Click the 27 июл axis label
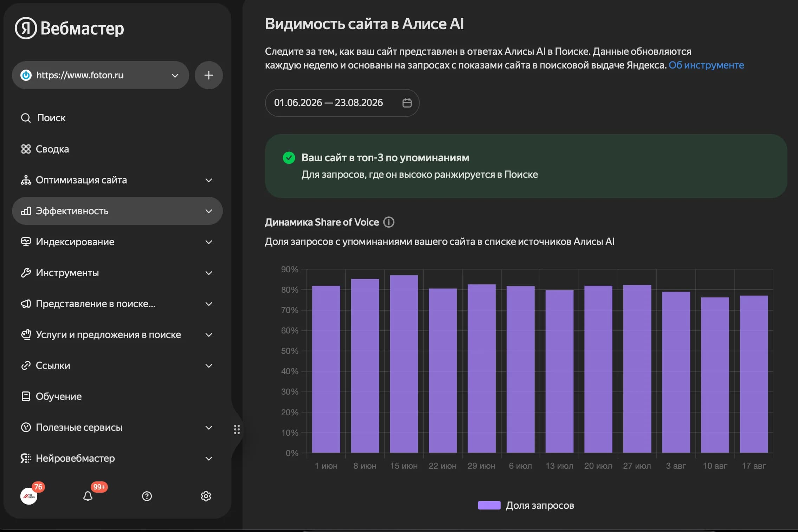Viewport: 798px width, 532px height. point(637,466)
